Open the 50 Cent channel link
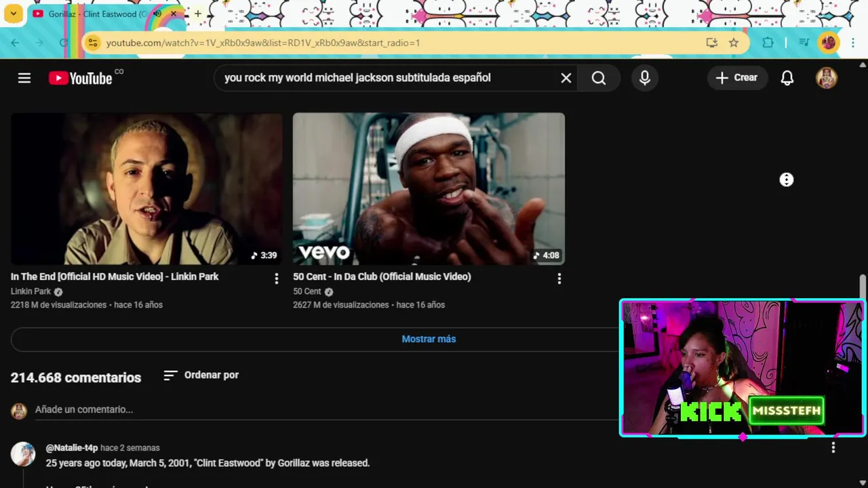Viewport: 868px width, 488px height. point(307,291)
